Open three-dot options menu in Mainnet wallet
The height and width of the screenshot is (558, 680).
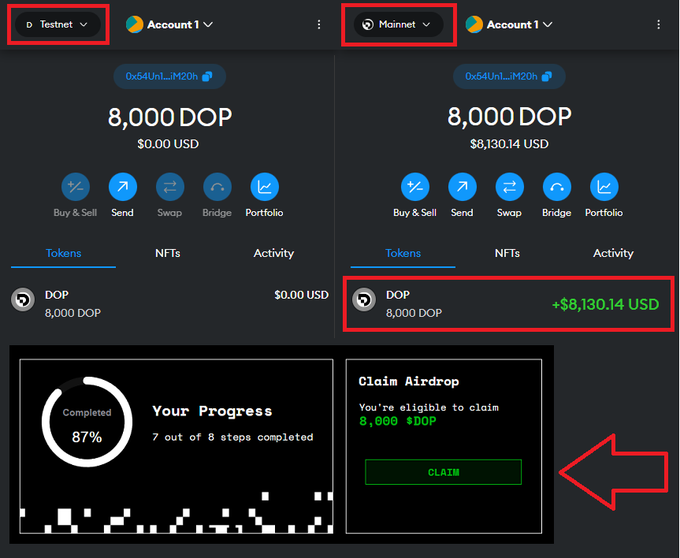point(658,25)
